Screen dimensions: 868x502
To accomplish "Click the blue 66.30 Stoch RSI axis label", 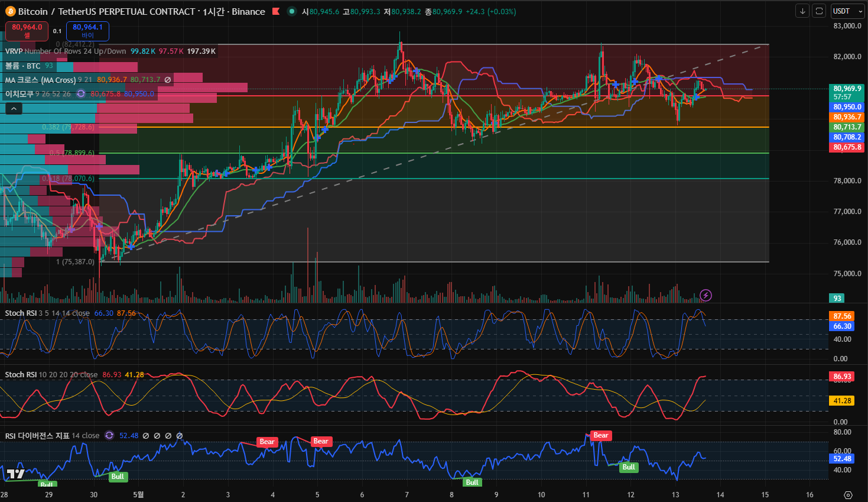I will coord(842,326).
